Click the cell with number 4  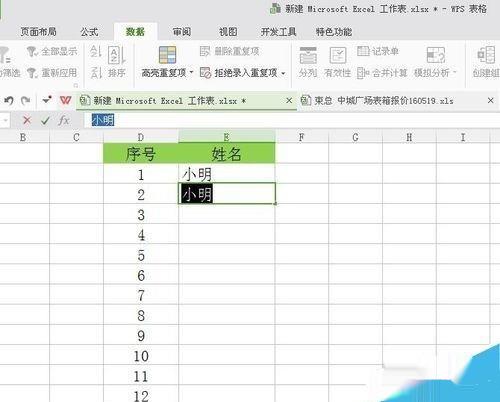click(x=141, y=234)
